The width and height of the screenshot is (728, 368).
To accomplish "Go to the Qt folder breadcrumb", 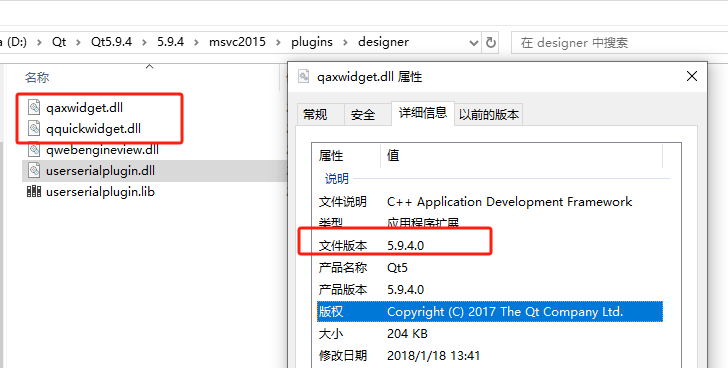I will (x=59, y=42).
